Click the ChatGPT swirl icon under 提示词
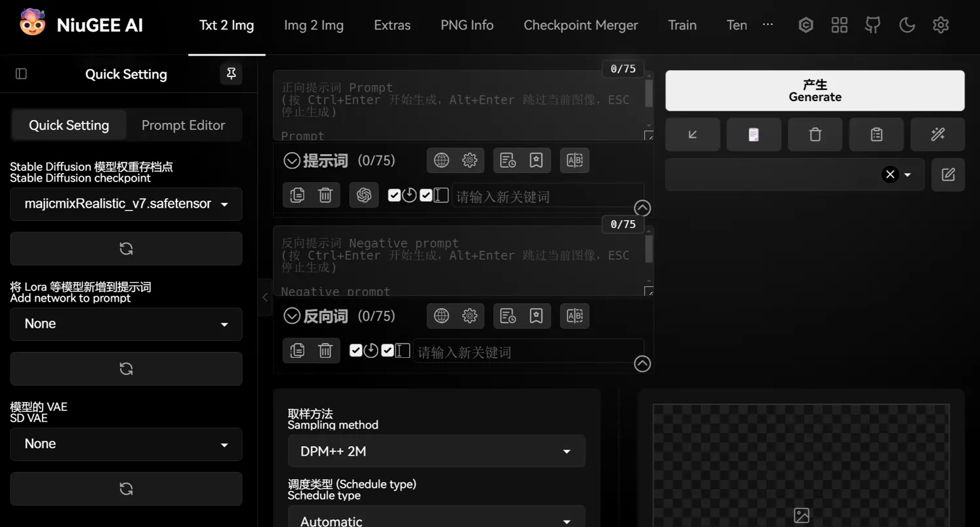The image size is (980, 527). (x=364, y=195)
